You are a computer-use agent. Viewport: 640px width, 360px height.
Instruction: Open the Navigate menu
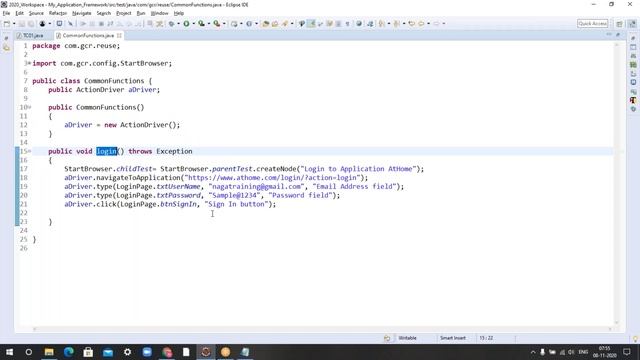coord(82,13)
